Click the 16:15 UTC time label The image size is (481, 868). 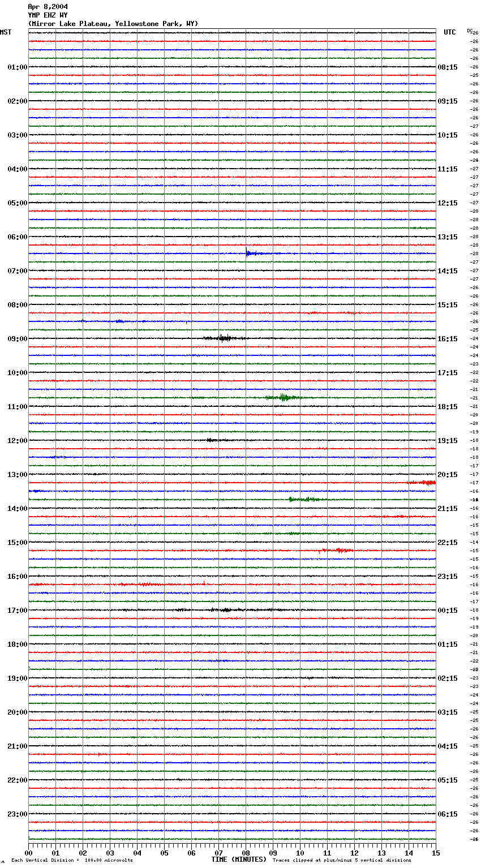pyautogui.click(x=448, y=339)
